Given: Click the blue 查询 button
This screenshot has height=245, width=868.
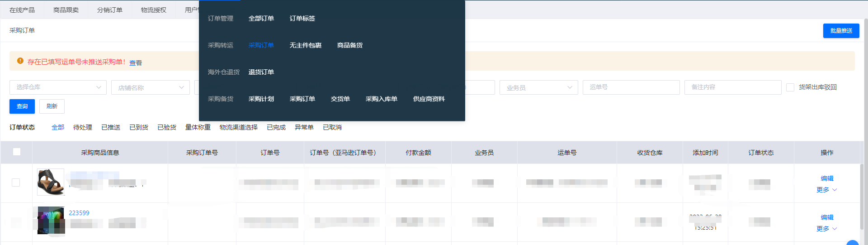Looking at the screenshot, I should click(22, 106).
